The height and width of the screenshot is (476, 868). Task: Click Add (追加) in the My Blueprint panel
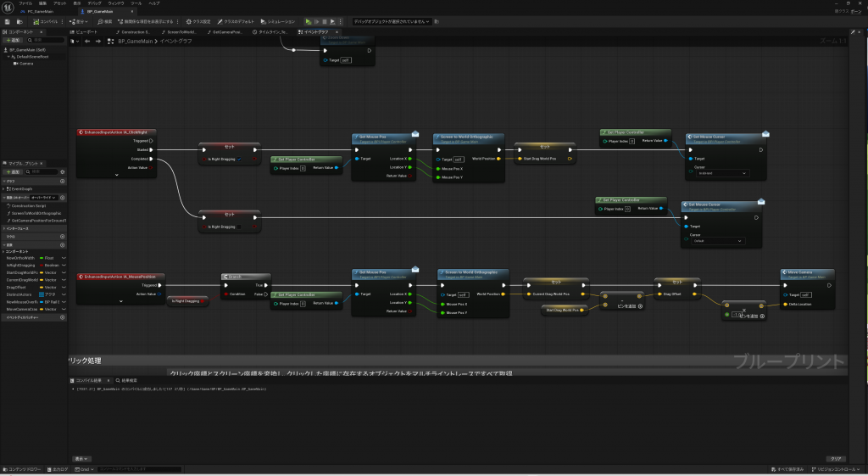coord(13,171)
